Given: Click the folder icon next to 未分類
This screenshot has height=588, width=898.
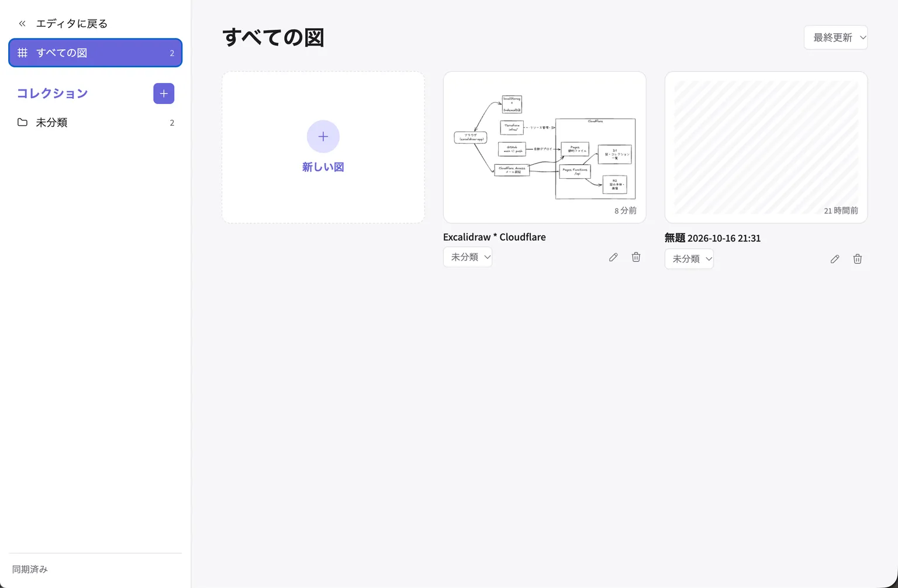Looking at the screenshot, I should pyautogui.click(x=22, y=122).
